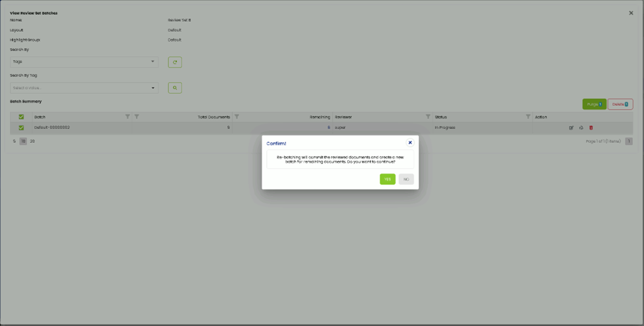Click the Delete button above the table
Screen dimensions: 644x326
pos(620,104)
